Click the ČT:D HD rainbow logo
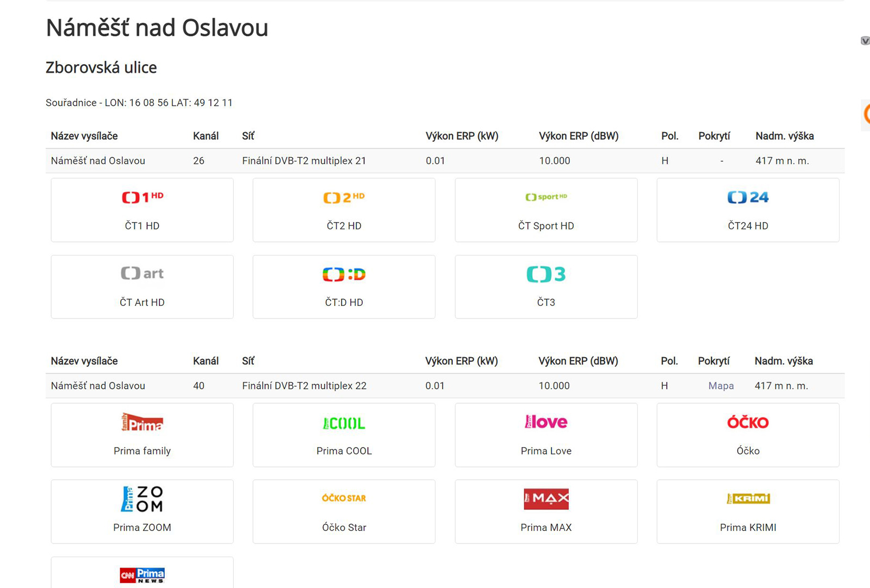This screenshot has width=870, height=588. coord(344,274)
